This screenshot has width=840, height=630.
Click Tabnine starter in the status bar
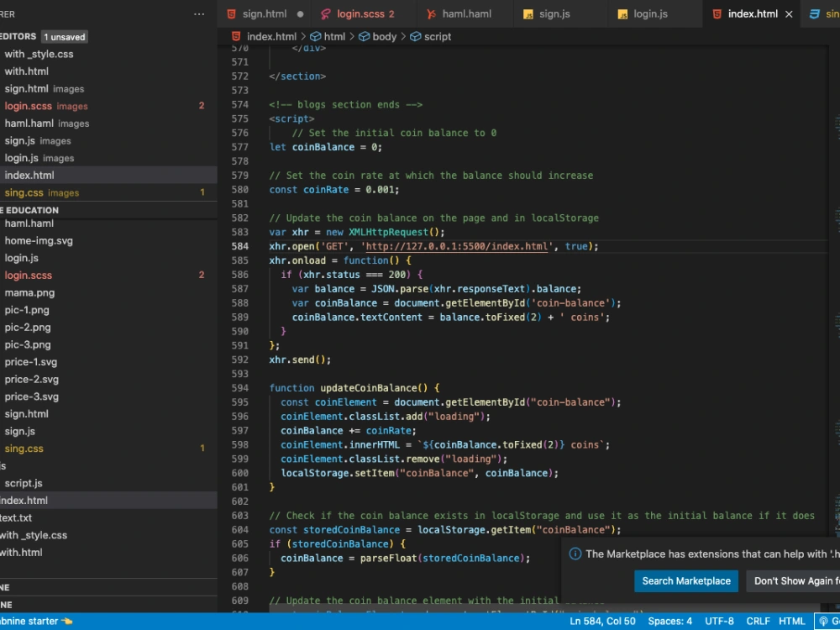click(x=35, y=621)
